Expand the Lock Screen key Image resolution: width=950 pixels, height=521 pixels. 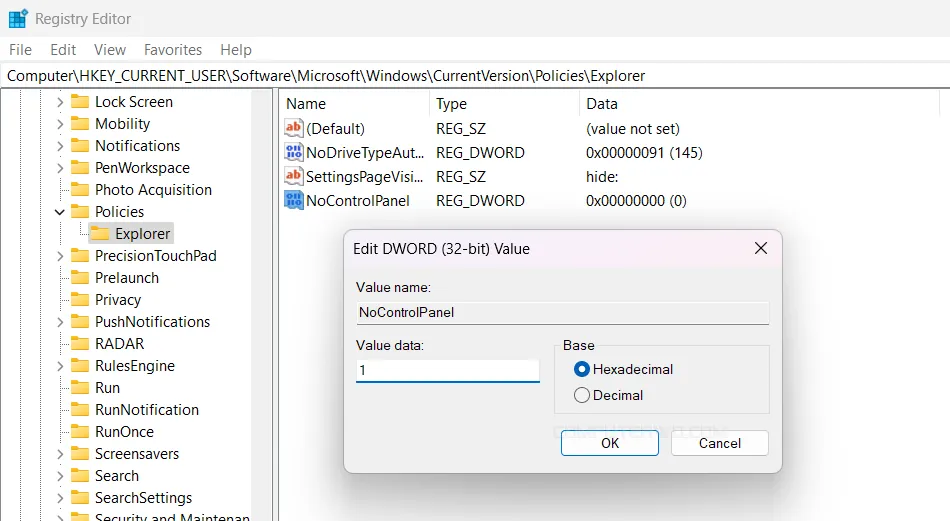(60, 102)
